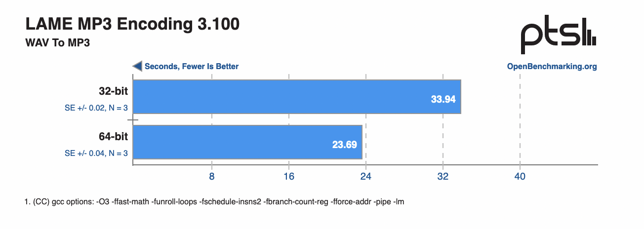Click the 23.69 value label

[344, 145]
